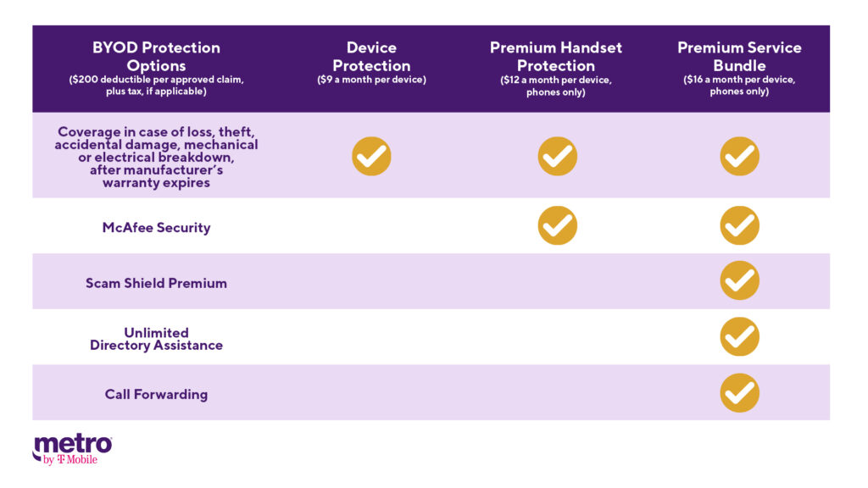This screenshot has width=868, height=488.
Task: Click the McAfee Security row label
Action: [x=156, y=227]
